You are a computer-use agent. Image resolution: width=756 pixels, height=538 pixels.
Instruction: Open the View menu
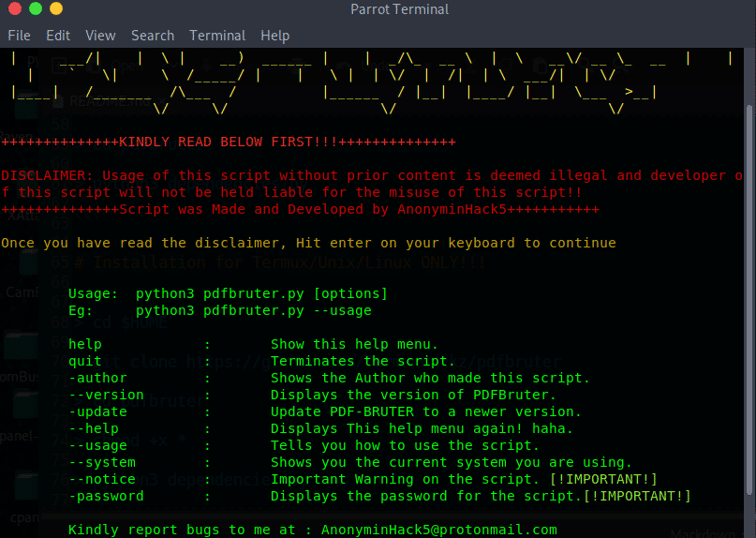point(100,36)
